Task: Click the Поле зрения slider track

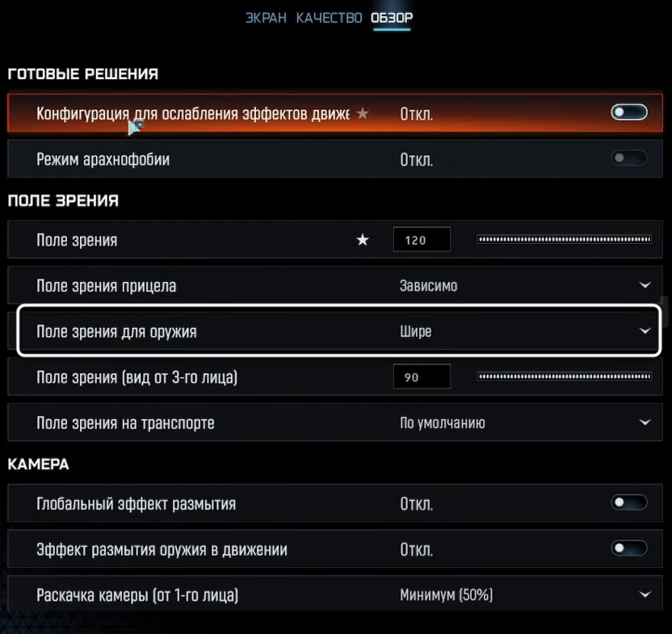Action: [564, 239]
